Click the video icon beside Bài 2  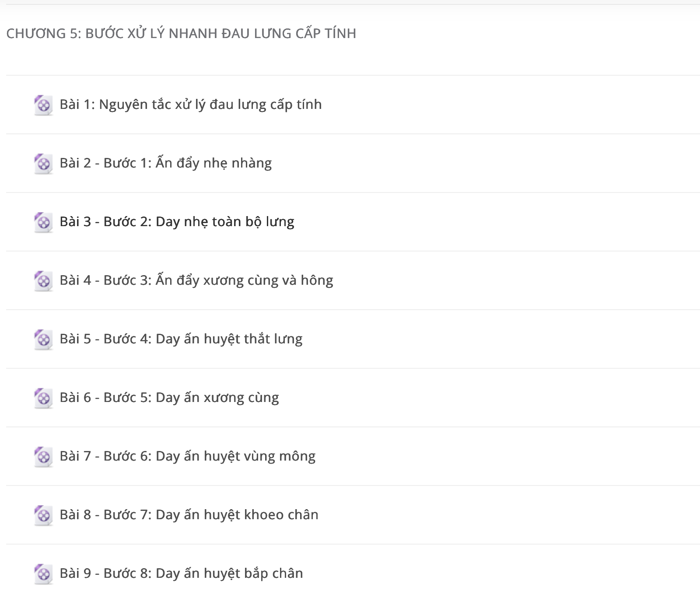coord(43,164)
